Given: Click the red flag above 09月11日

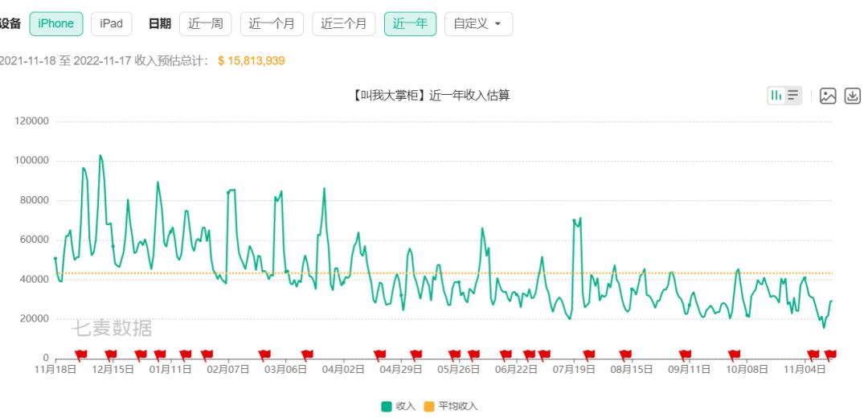Looking at the screenshot, I should point(685,354).
